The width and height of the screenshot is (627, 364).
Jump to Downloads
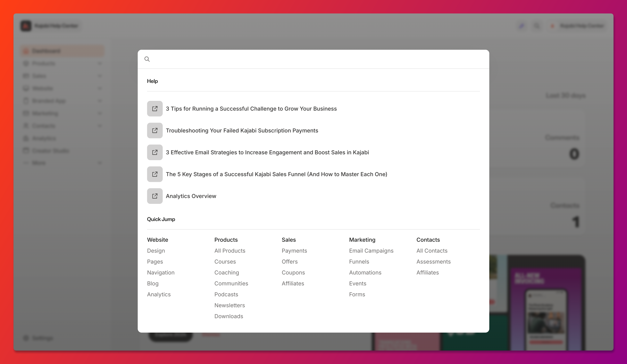pyautogui.click(x=229, y=316)
